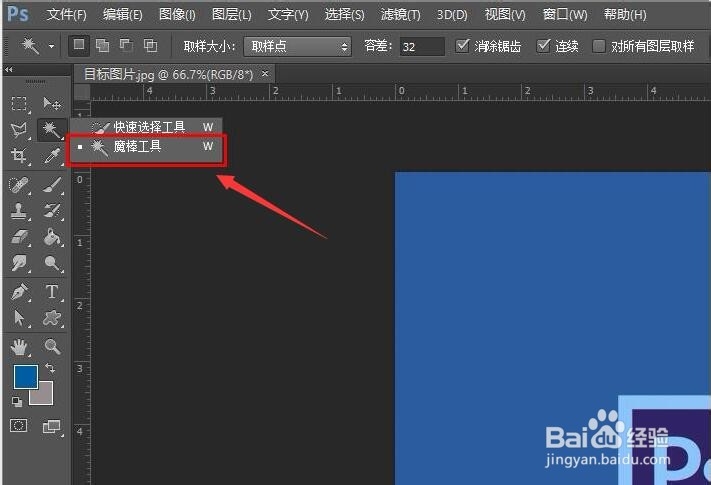Collapse the tools panel with double arrows
The height and width of the screenshot is (485, 711).
9,69
